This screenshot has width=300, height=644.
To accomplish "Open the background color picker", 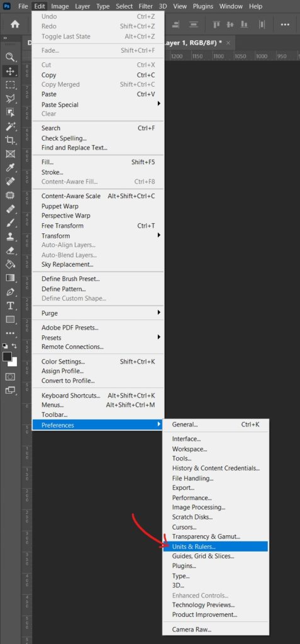I will [x=14, y=363].
